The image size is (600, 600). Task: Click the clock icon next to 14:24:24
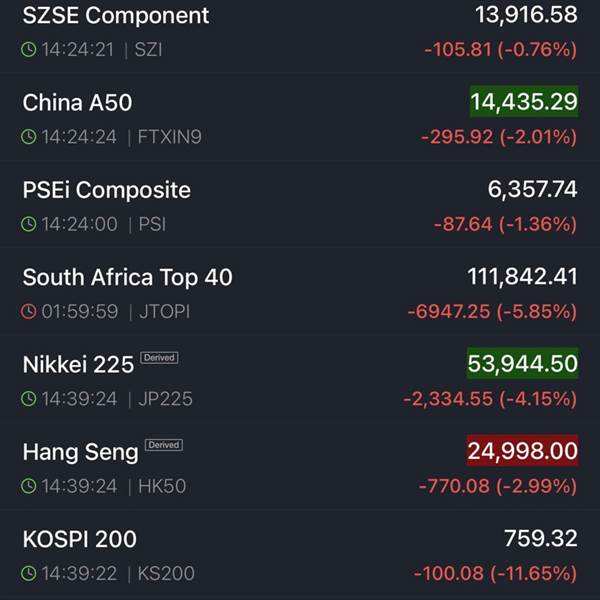tap(29, 137)
